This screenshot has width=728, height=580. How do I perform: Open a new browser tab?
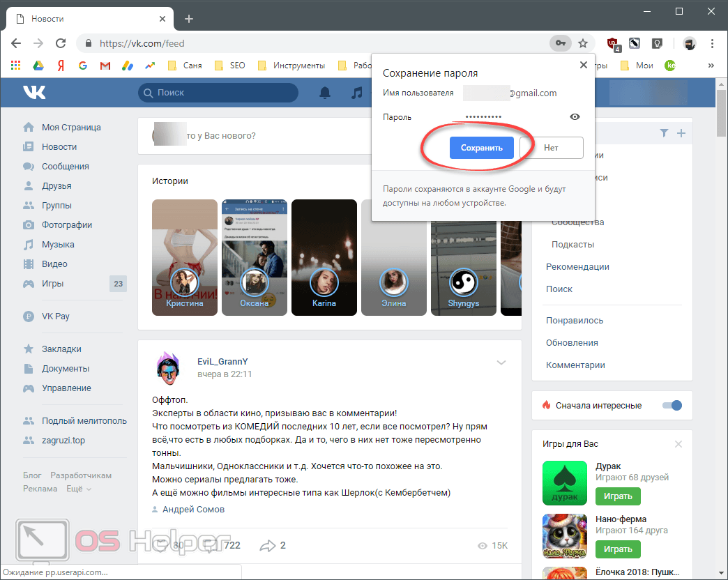[188, 18]
